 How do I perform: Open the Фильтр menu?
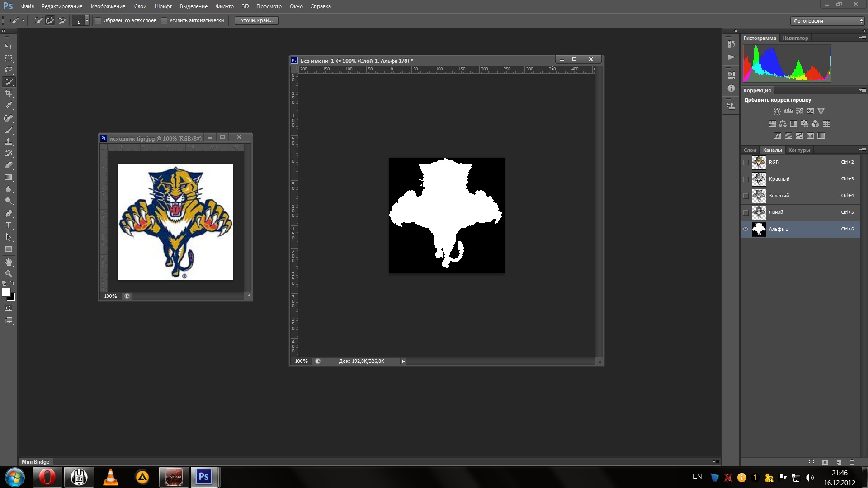pos(224,6)
